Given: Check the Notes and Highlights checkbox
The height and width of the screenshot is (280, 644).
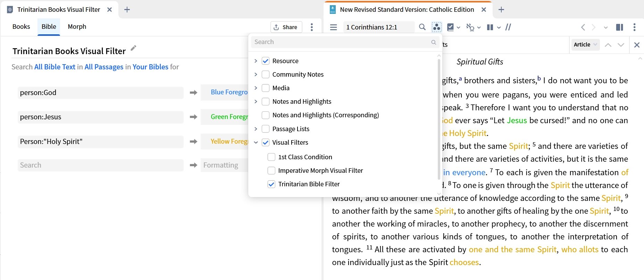Looking at the screenshot, I should (x=266, y=102).
